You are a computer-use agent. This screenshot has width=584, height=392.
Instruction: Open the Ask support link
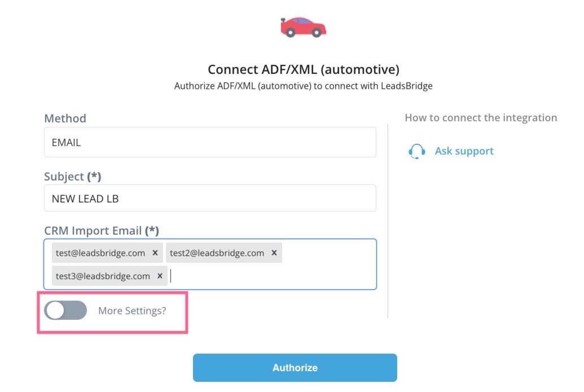(464, 151)
